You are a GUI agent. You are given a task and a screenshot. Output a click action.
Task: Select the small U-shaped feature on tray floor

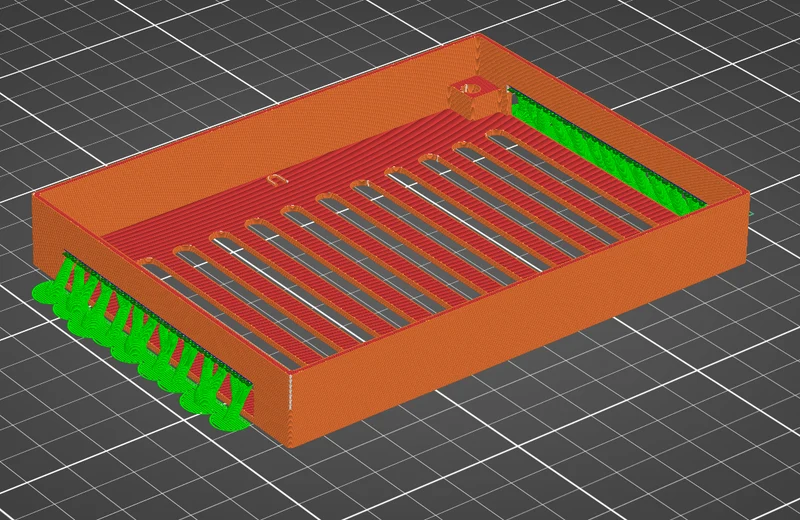pyautogui.click(x=277, y=179)
